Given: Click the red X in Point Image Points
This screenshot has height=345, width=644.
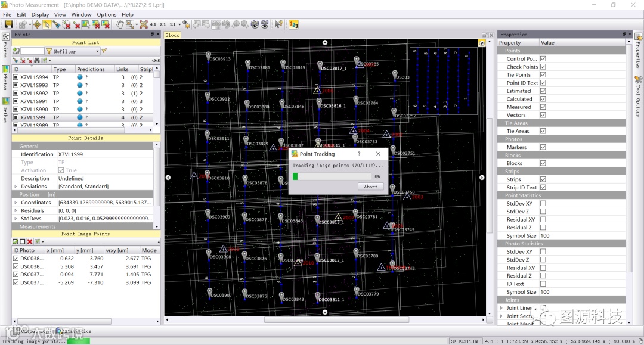Looking at the screenshot, I should click(x=30, y=241).
